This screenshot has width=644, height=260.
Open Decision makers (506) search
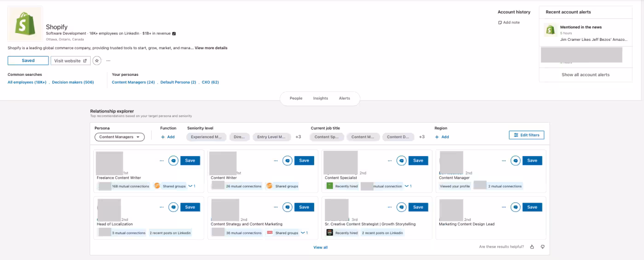tap(73, 82)
